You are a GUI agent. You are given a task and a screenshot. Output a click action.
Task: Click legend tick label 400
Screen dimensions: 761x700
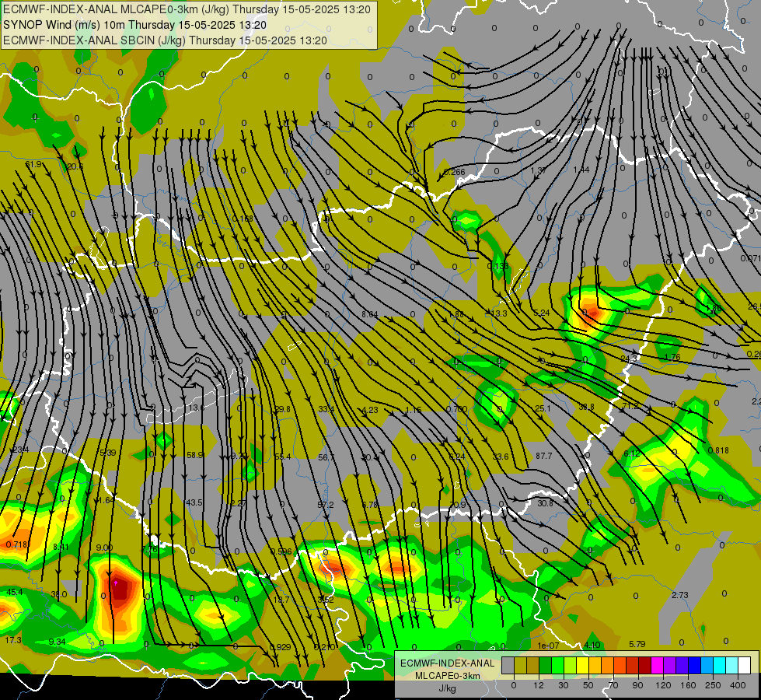pos(738,685)
